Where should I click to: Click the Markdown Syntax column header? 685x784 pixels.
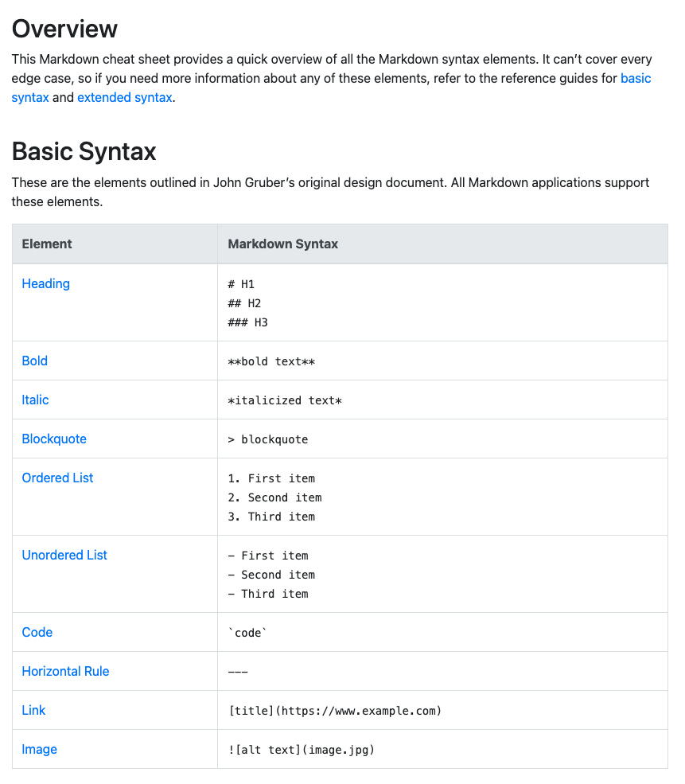[x=282, y=244]
